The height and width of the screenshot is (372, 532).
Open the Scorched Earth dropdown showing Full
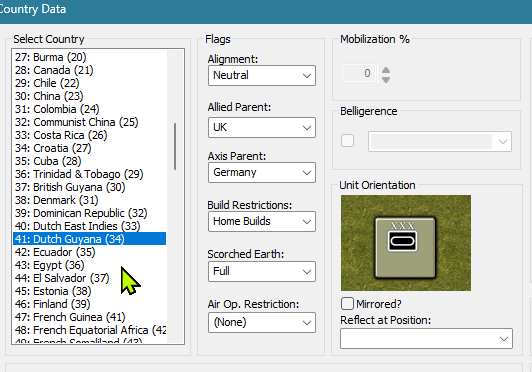[x=262, y=271]
